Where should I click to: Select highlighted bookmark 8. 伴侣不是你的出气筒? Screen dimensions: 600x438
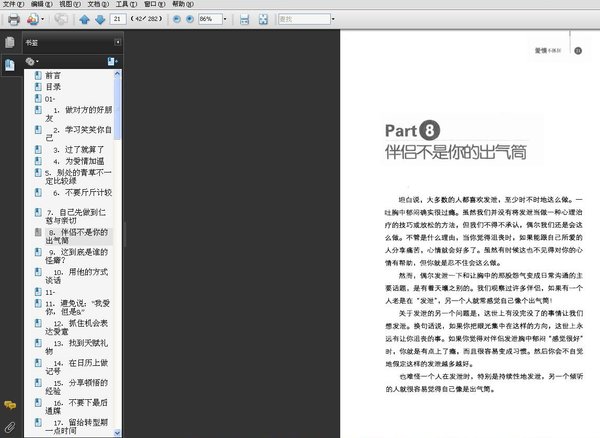pos(77,236)
